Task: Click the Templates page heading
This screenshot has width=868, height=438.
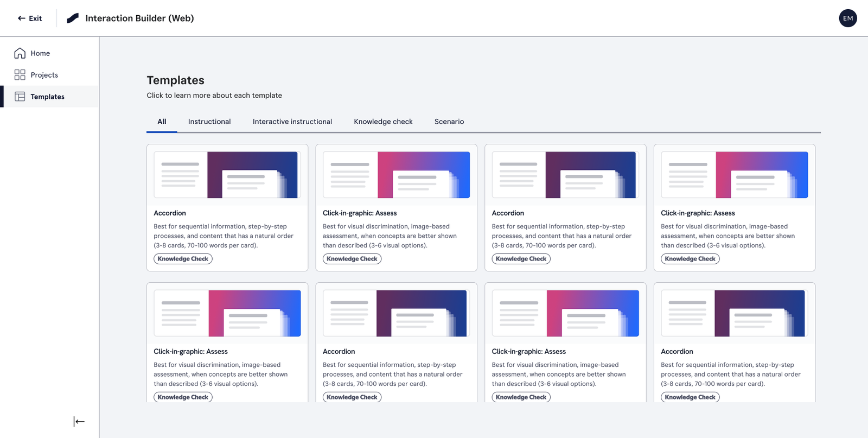Action: point(175,80)
